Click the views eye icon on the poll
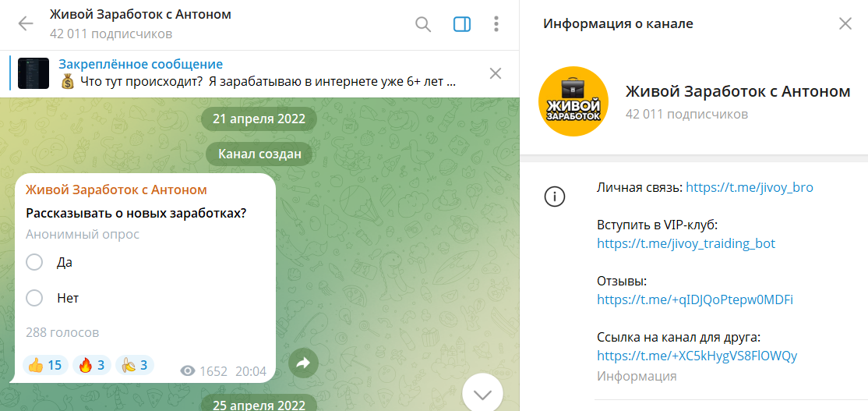This screenshot has height=411, width=868. pos(189,371)
